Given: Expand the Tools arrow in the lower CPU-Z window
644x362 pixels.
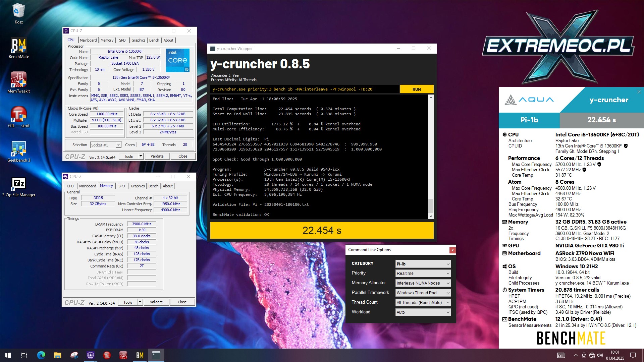Looking at the screenshot, I should coord(140,302).
